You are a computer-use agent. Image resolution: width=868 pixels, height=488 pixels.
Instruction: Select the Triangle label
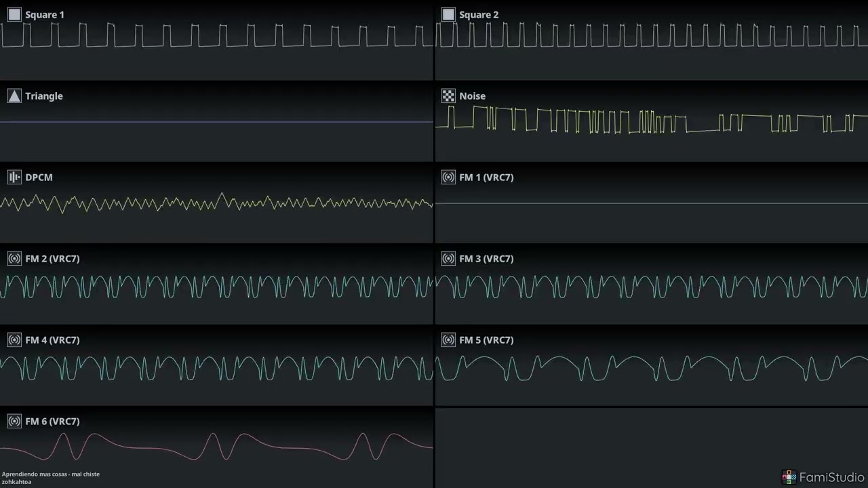[x=44, y=96]
